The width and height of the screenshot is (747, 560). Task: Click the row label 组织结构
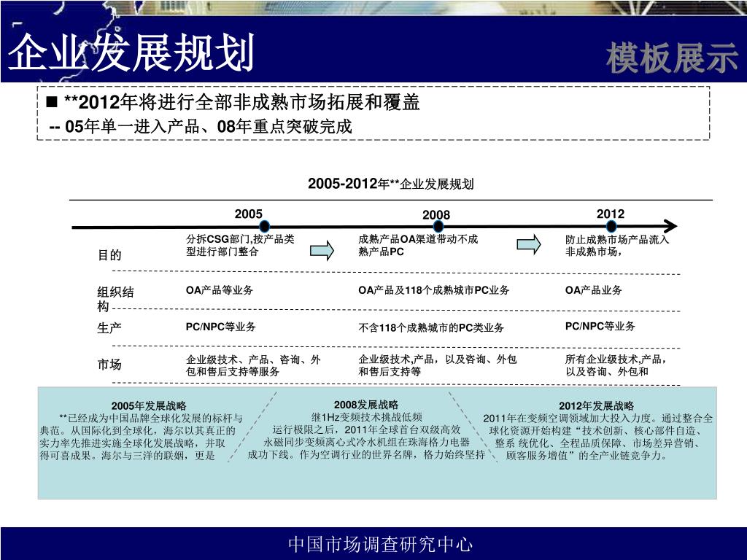click(115, 298)
